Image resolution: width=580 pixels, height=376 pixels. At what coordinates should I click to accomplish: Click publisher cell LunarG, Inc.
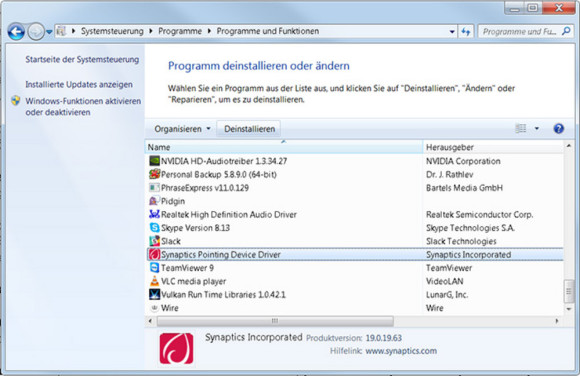click(447, 295)
